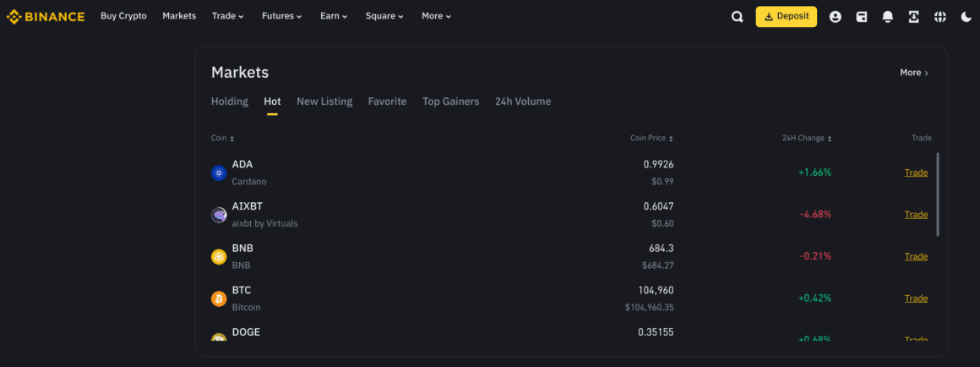The height and width of the screenshot is (367, 980).
Task: Switch to the Holding tab
Action: (230, 101)
